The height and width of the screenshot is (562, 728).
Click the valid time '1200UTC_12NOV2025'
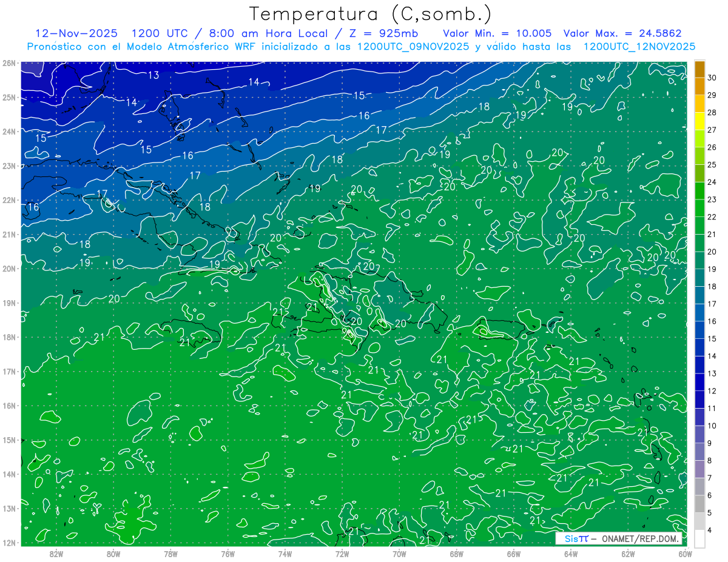click(639, 47)
